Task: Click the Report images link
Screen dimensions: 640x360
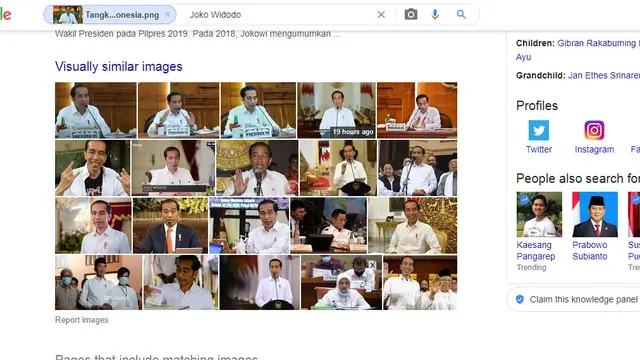Action: click(82, 320)
